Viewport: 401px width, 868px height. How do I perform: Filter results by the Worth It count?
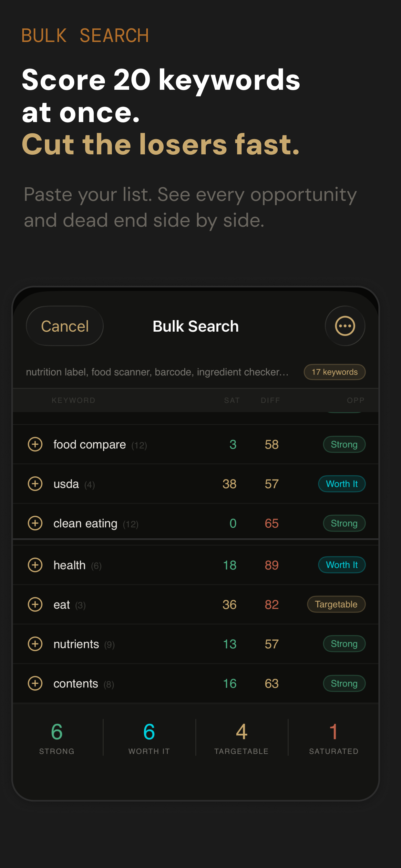tap(149, 737)
